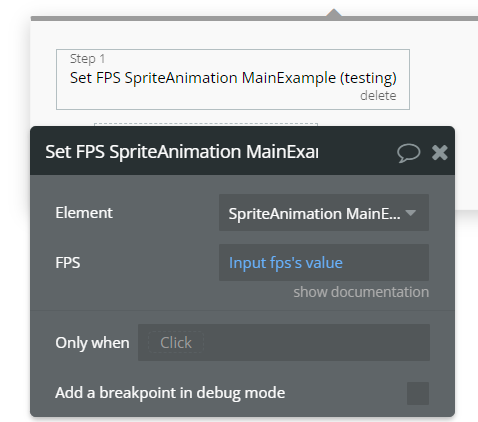Open the comment speech bubble icon

click(x=408, y=153)
